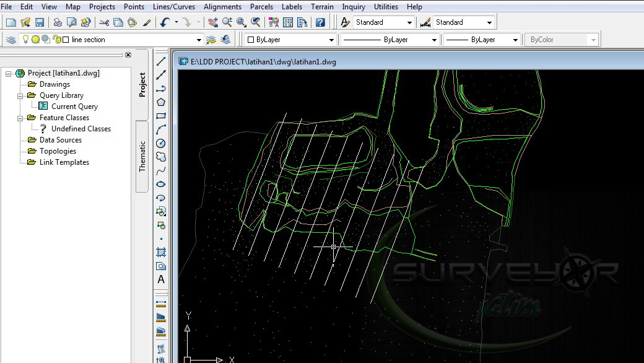Open the Hatch tool
The height and width of the screenshot is (363, 644).
(x=161, y=252)
